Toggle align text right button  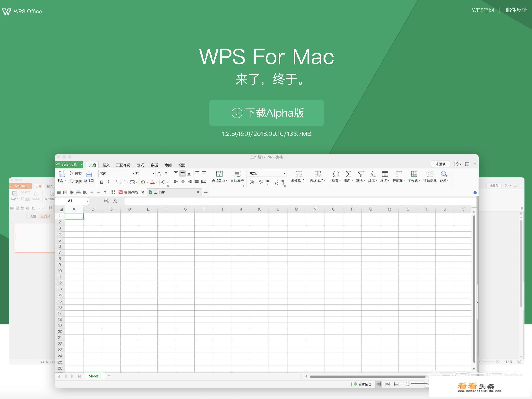point(190,182)
